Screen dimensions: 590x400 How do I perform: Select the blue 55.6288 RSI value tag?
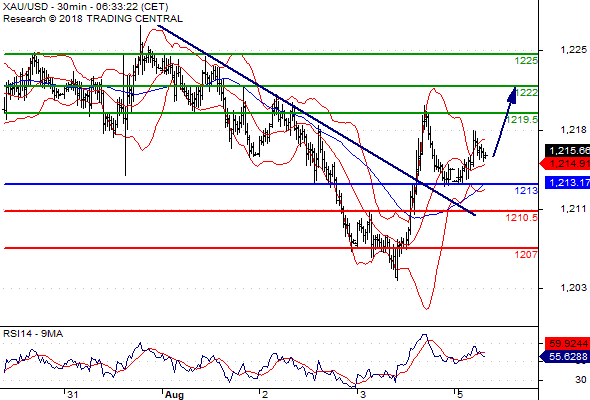coord(565,356)
